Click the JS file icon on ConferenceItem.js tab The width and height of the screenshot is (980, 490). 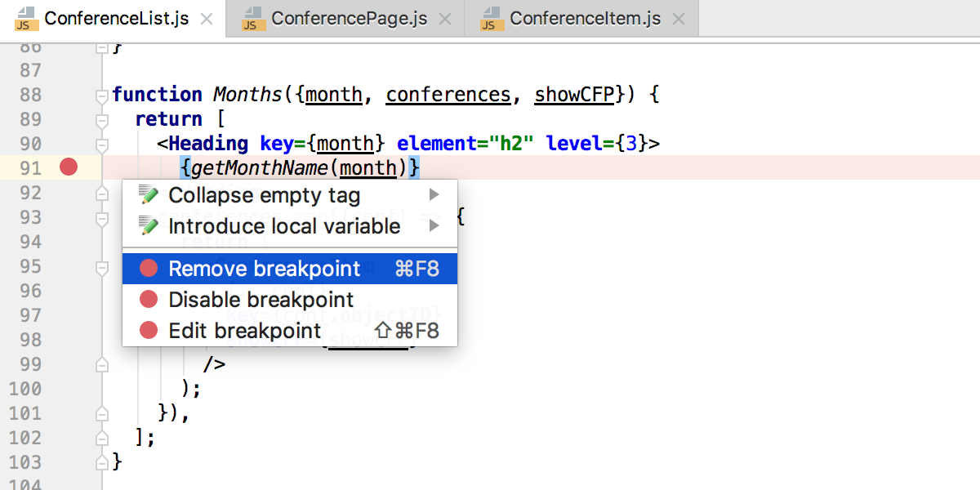coord(492,19)
